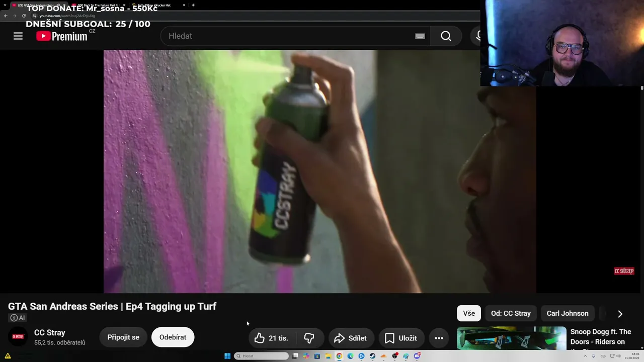The height and width of the screenshot is (362, 644).
Task: Open Discord from the taskbar
Action: click(417, 356)
